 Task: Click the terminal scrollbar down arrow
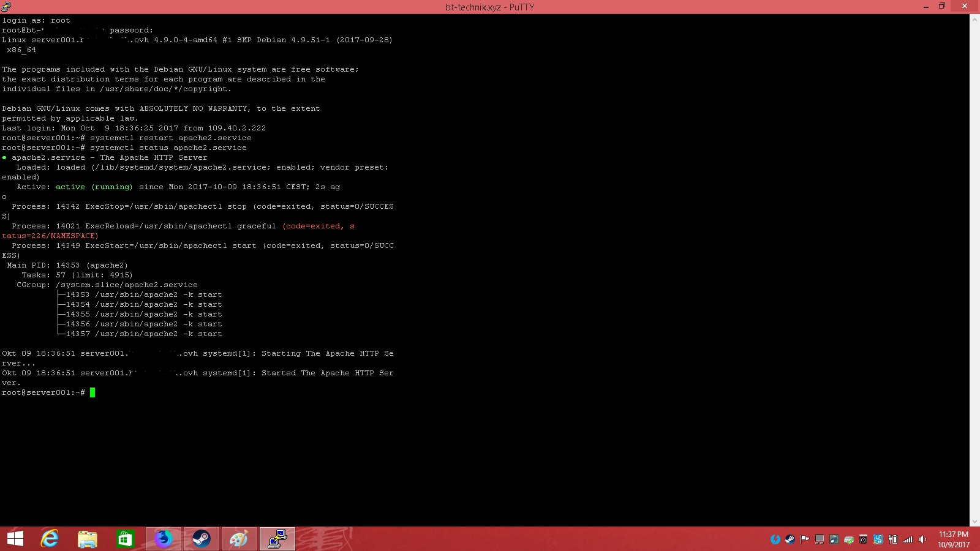pyautogui.click(x=974, y=521)
